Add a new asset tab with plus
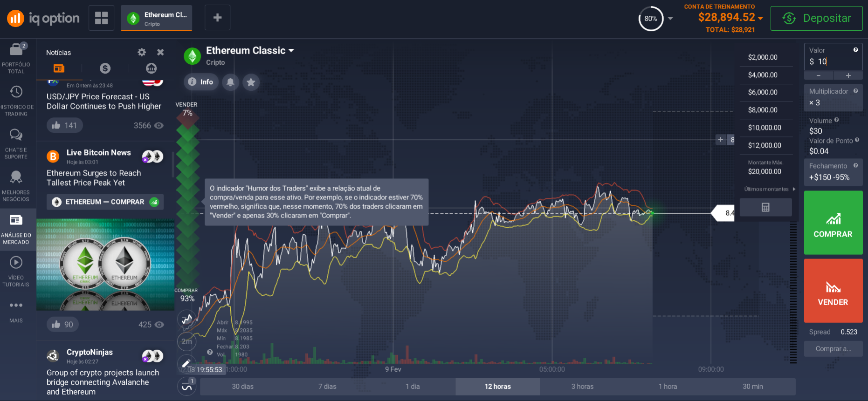 [217, 18]
